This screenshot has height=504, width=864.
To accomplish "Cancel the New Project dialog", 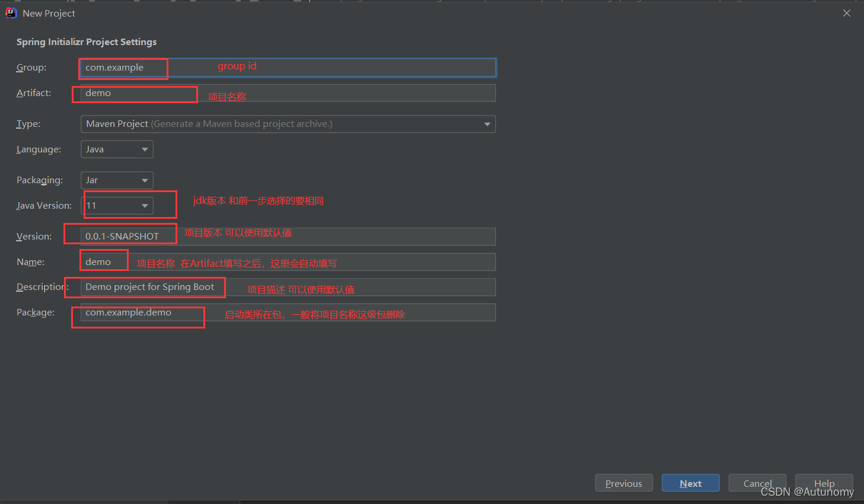I will [x=757, y=483].
